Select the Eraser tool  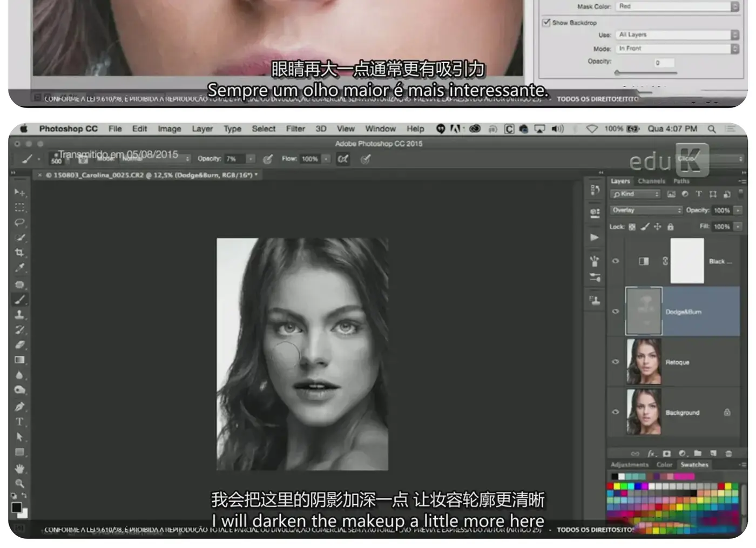click(19, 345)
